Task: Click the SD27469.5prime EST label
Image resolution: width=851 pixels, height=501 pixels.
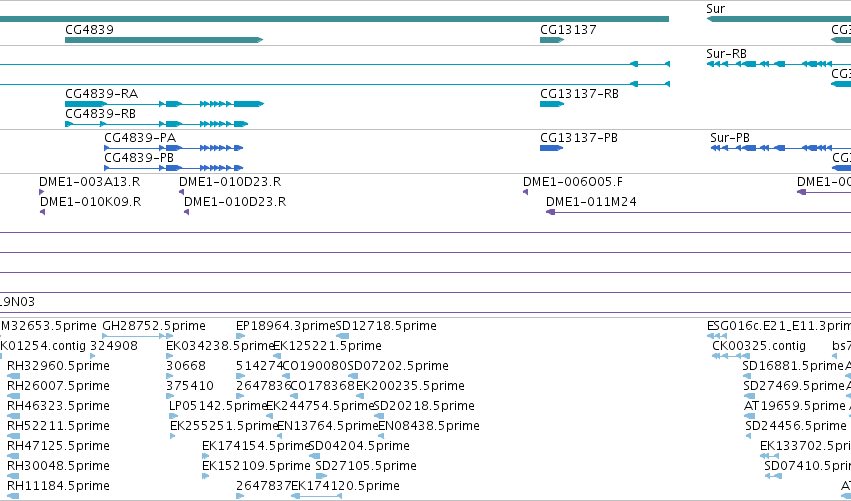Action: (x=794, y=386)
